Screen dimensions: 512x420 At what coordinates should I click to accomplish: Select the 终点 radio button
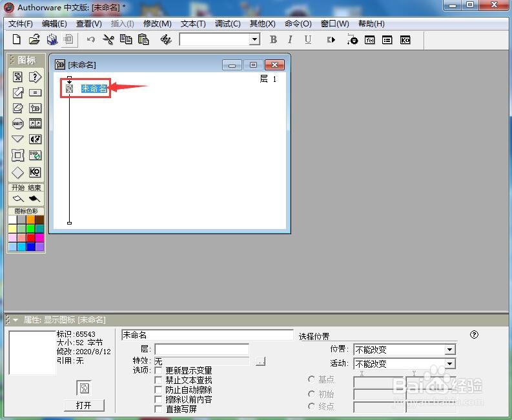pos(311,406)
